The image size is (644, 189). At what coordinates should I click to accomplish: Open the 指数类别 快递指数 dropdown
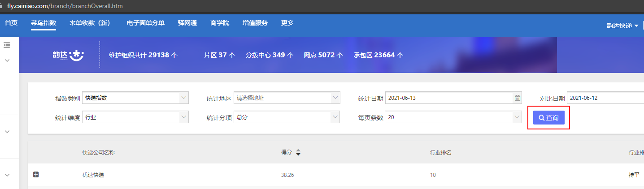(135, 98)
